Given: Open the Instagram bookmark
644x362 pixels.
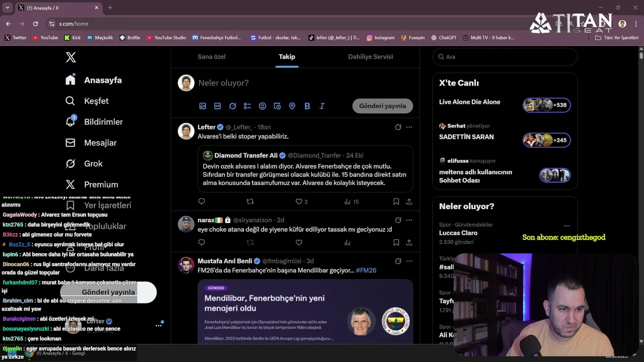Looking at the screenshot, I should pyautogui.click(x=380, y=38).
